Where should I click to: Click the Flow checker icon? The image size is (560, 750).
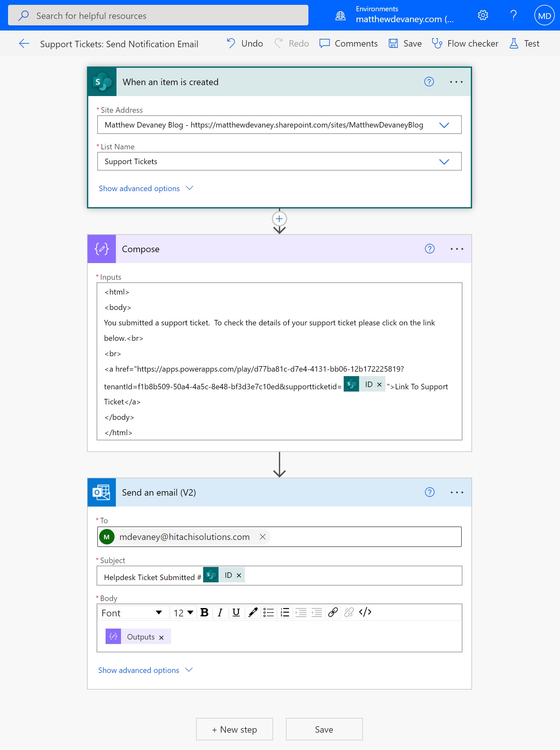click(438, 43)
